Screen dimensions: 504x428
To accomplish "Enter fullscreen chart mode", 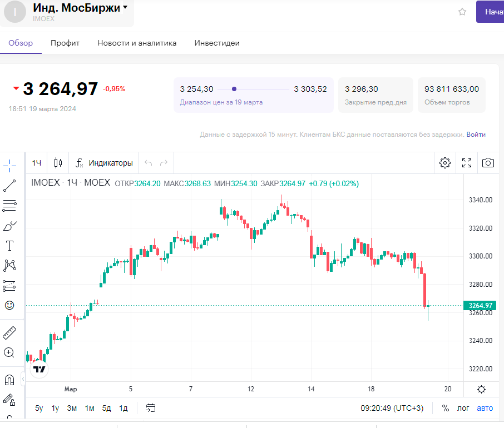I will (467, 163).
